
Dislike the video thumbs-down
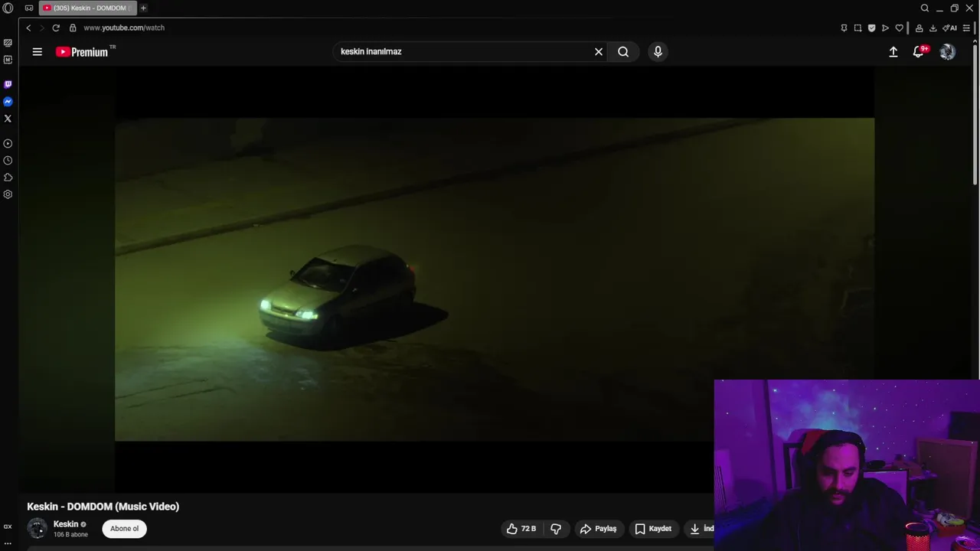click(556, 529)
